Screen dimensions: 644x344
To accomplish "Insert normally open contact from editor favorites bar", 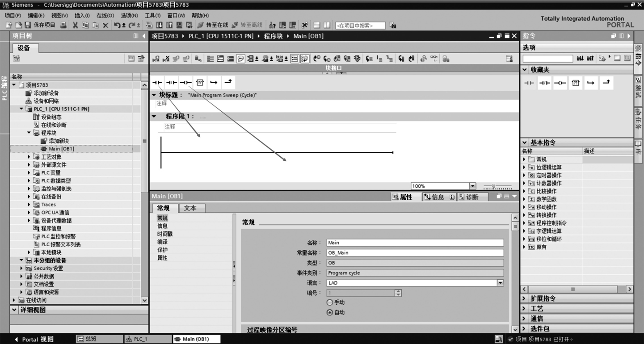I will (157, 82).
